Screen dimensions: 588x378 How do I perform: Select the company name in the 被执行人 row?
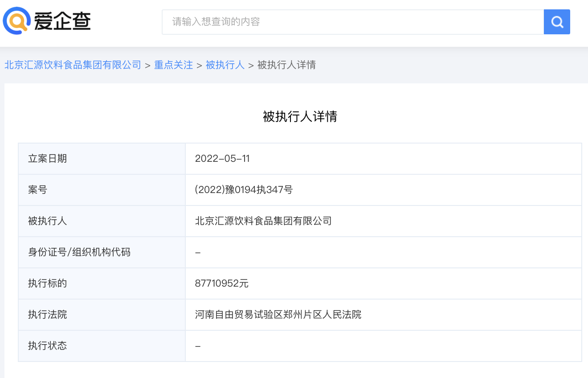[264, 221]
